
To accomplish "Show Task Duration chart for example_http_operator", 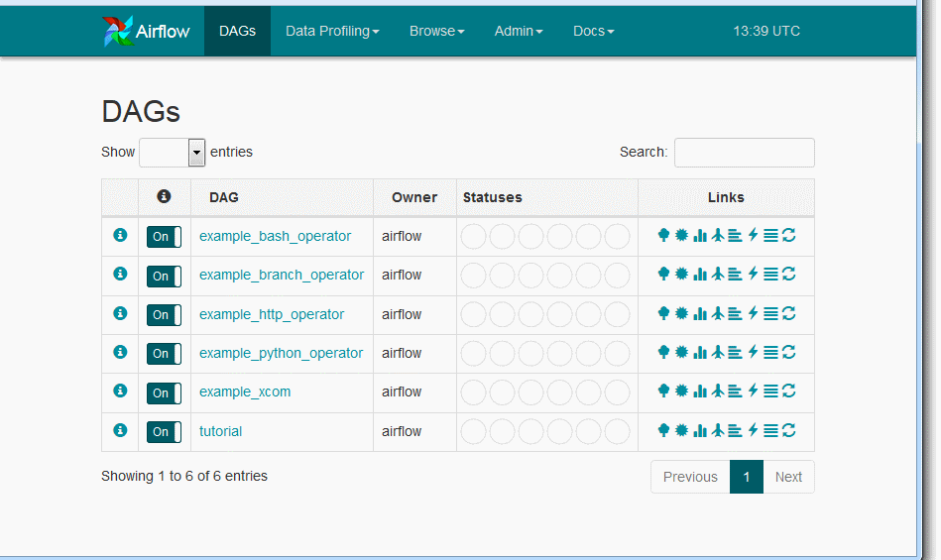I will click(x=699, y=313).
